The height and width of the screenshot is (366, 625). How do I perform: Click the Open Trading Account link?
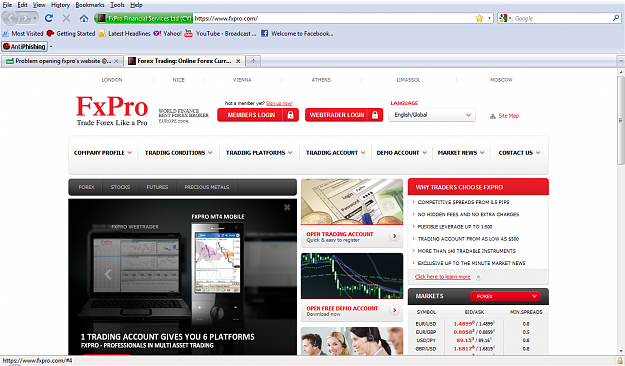pos(340,234)
